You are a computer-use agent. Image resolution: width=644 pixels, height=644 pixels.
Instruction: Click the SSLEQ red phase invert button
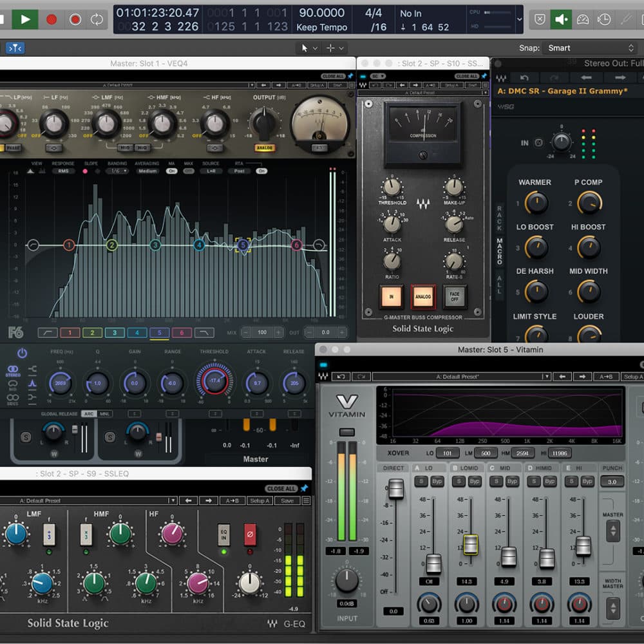[x=250, y=535]
